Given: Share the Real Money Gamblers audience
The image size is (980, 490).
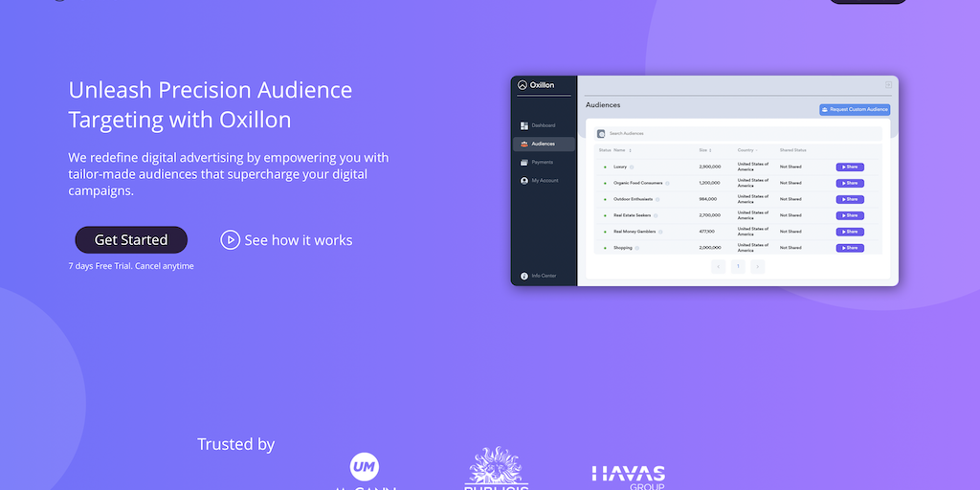Looking at the screenshot, I should coord(850,232).
